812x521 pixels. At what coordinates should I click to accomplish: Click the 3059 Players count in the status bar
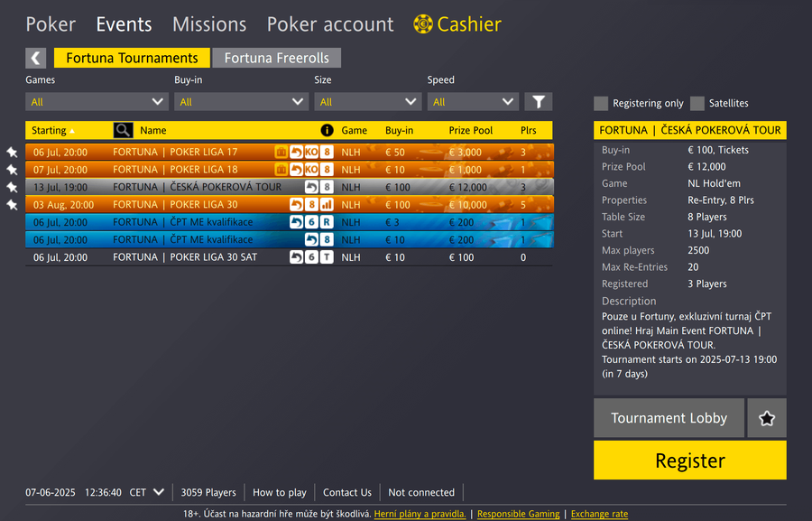[x=208, y=492]
